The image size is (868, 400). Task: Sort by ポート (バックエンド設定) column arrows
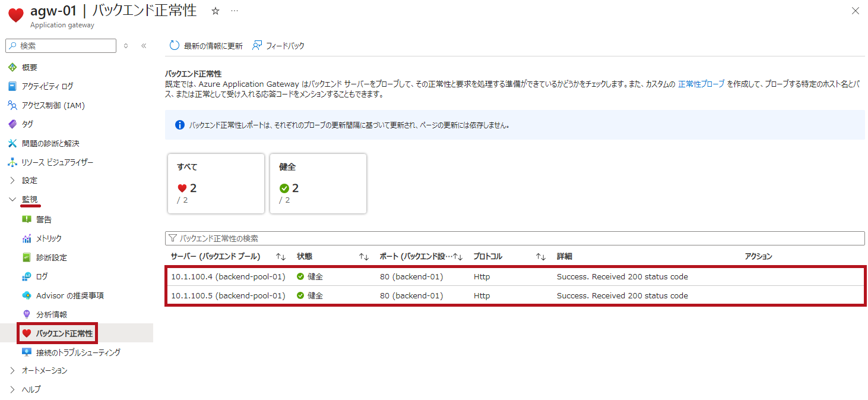[458, 257]
